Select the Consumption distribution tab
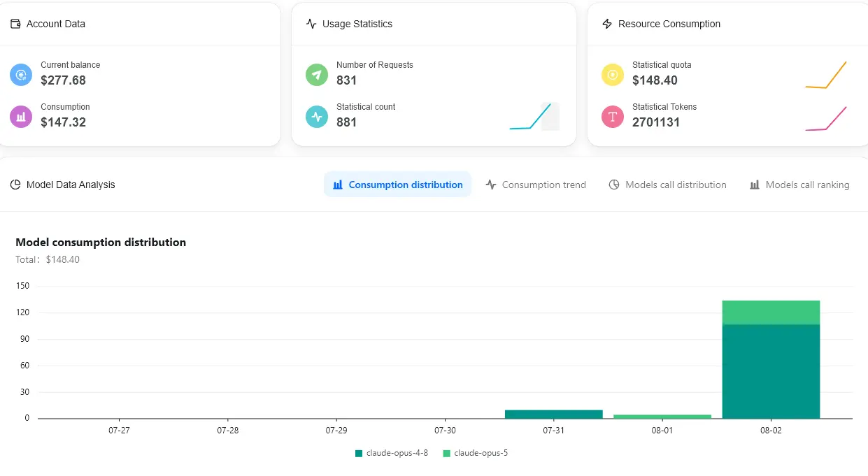The image size is (868, 476). pos(397,185)
